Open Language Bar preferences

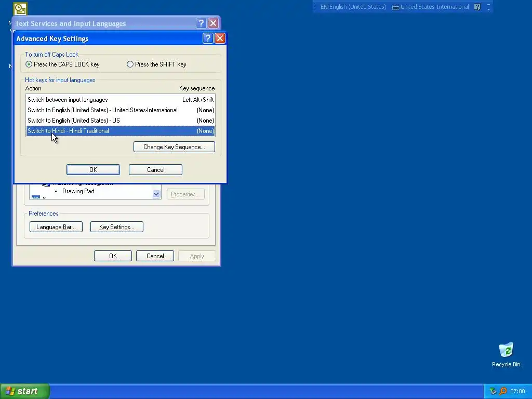pos(56,227)
